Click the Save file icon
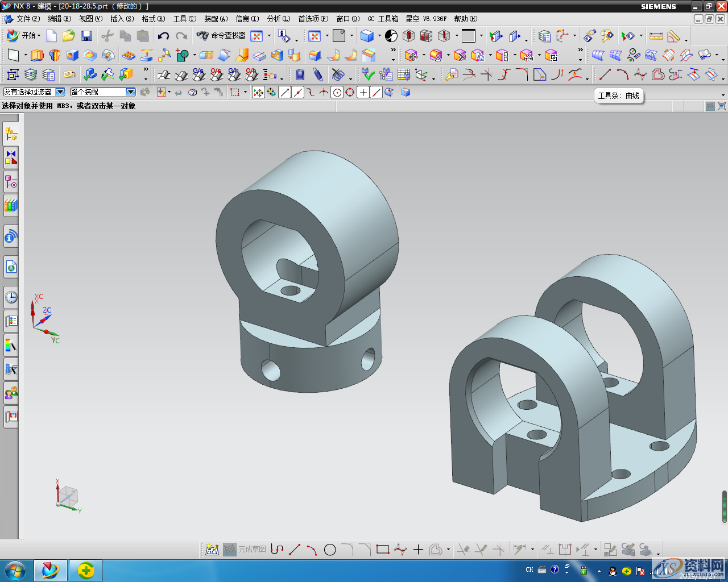 coord(86,36)
